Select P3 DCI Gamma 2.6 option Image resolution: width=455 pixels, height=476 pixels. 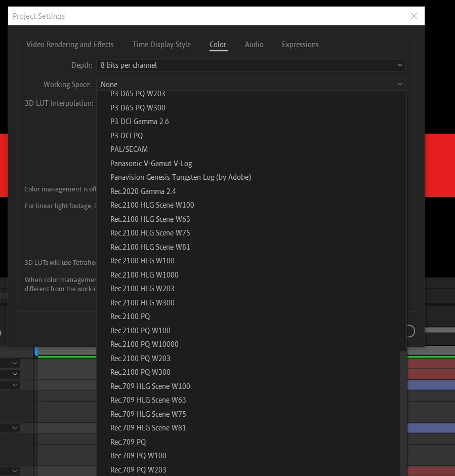point(252,122)
